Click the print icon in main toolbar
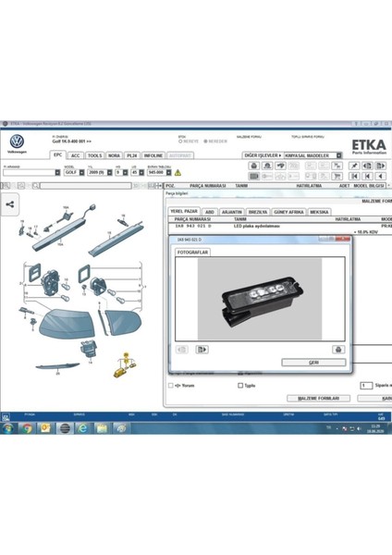 click(253, 166)
